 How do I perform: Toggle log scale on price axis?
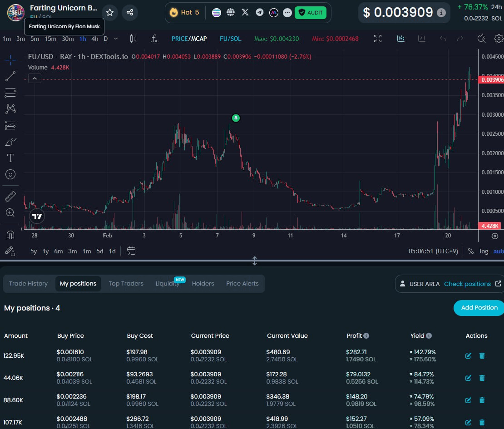coord(484,251)
